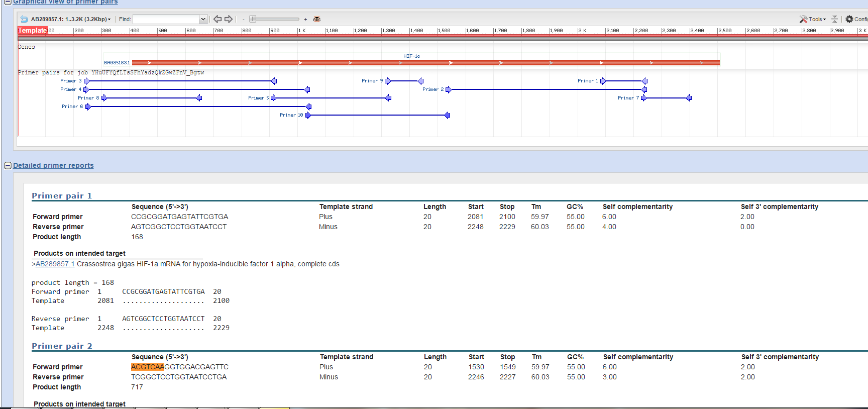Click Primer pair 1 forward Tm 59.97

click(x=540, y=217)
